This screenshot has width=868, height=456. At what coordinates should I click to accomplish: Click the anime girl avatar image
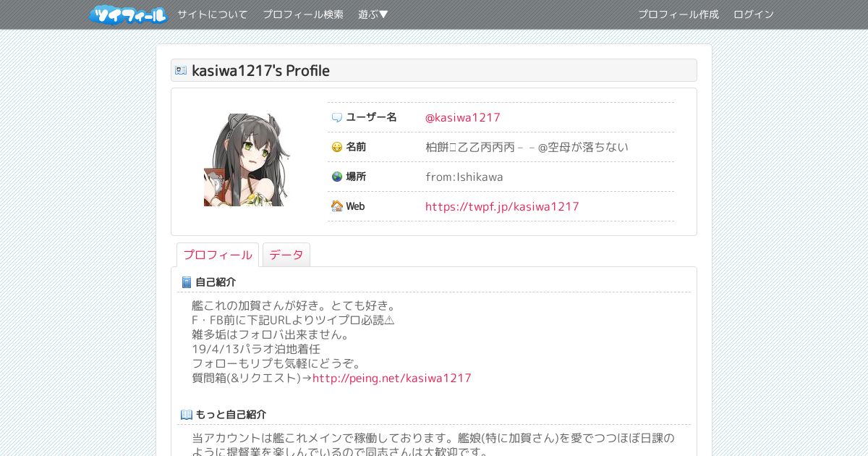(247, 160)
